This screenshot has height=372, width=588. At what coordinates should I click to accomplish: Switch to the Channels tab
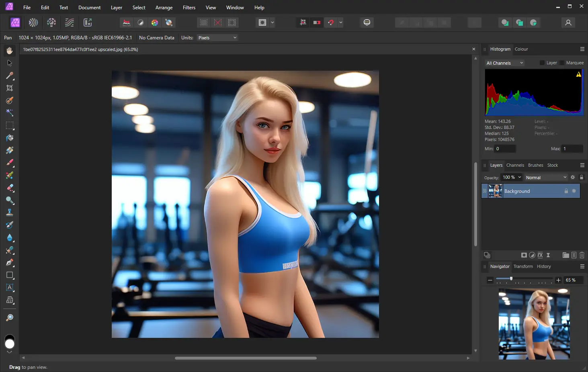point(515,165)
